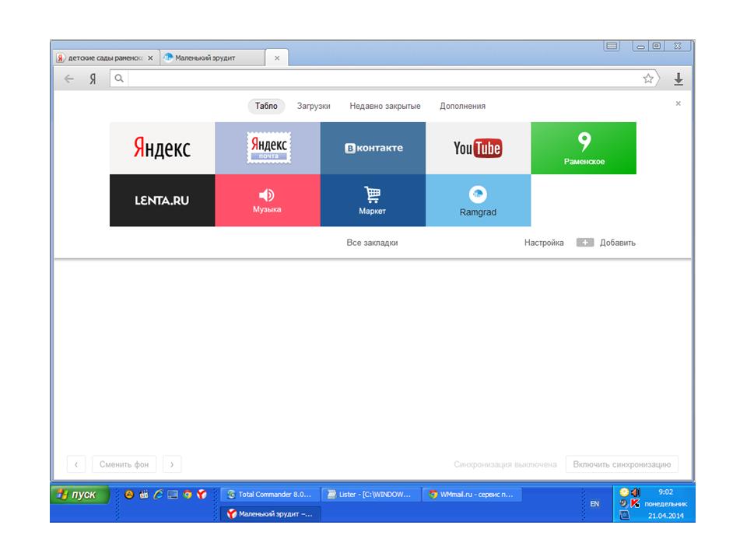Switch to 'Маленький эрудит' tab
This screenshot has width=747, height=560.
(x=212, y=58)
